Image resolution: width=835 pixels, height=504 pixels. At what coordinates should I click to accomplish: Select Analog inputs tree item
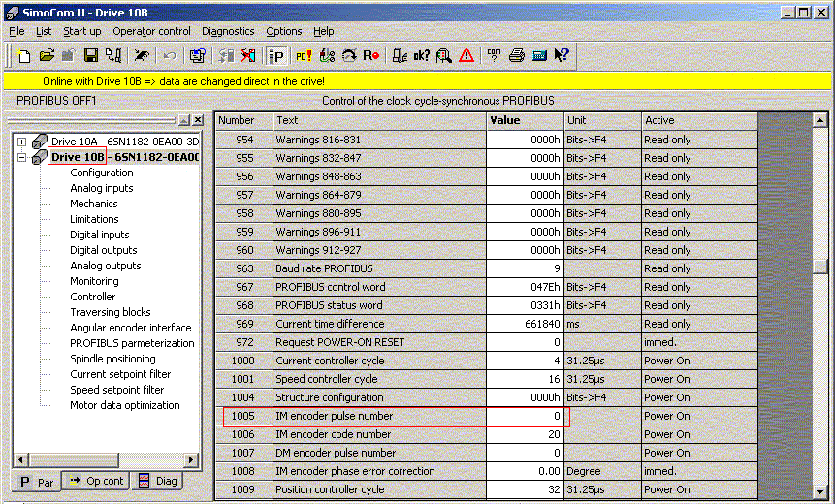[x=102, y=188]
